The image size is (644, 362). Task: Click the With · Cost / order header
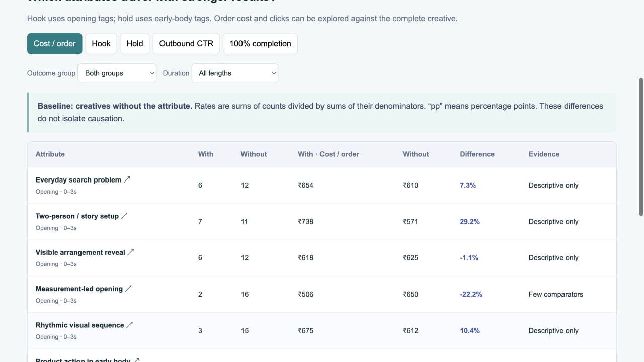pyautogui.click(x=329, y=154)
